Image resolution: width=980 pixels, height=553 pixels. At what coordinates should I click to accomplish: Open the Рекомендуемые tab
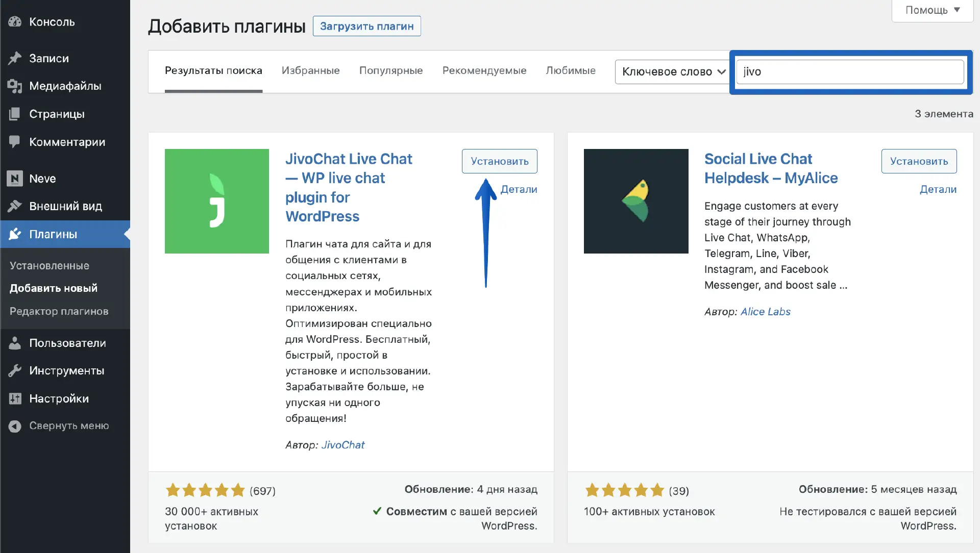(x=484, y=70)
